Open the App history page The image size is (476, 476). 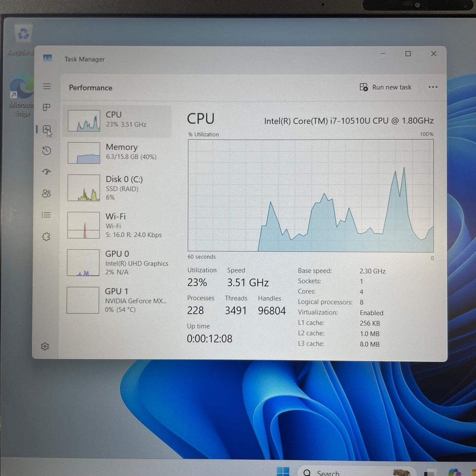[x=47, y=151]
